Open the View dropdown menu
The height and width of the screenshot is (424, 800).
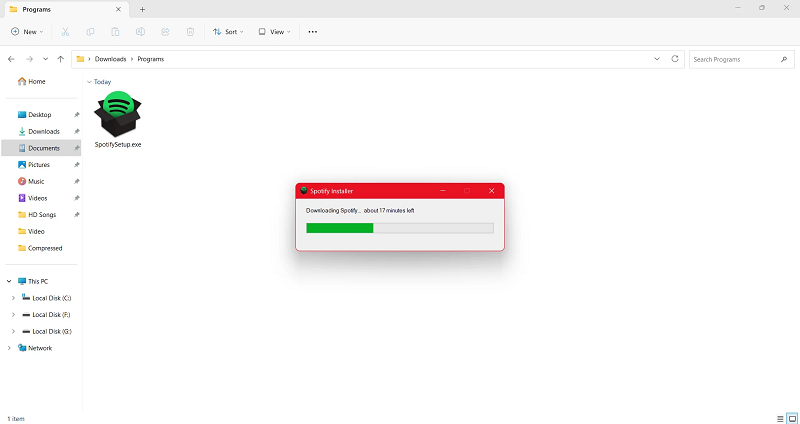[274, 31]
